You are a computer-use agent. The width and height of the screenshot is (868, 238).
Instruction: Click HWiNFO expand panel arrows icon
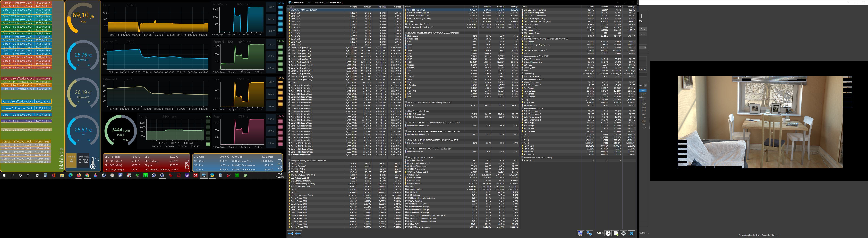291,233
